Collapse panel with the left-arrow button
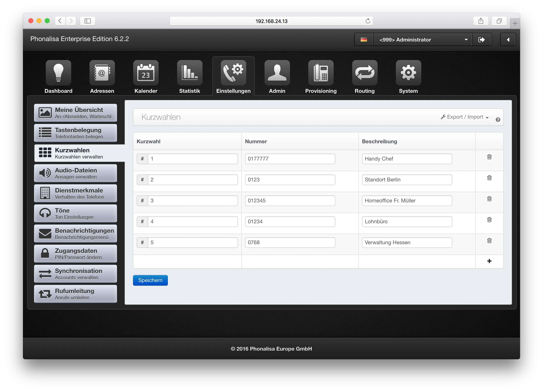Image resolution: width=543 pixels, height=392 pixels. [508, 40]
